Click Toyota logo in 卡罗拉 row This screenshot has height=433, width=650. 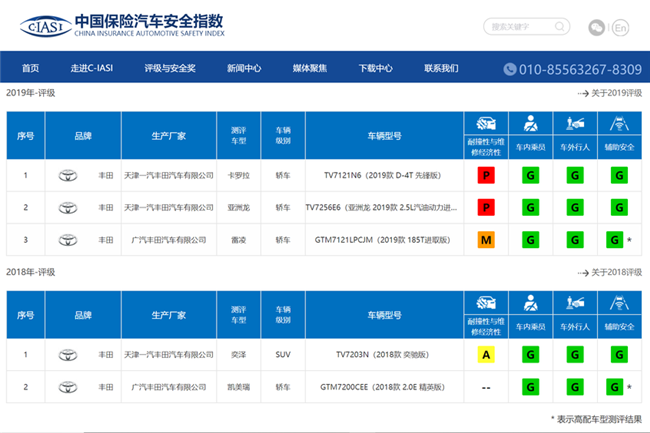[68, 176]
